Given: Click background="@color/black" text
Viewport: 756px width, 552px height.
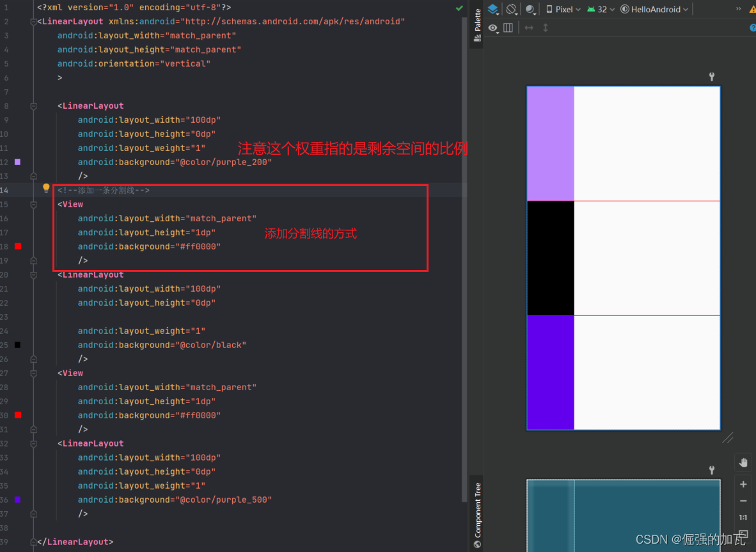Looking at the screenshot, I should click(x=162, y=345).
